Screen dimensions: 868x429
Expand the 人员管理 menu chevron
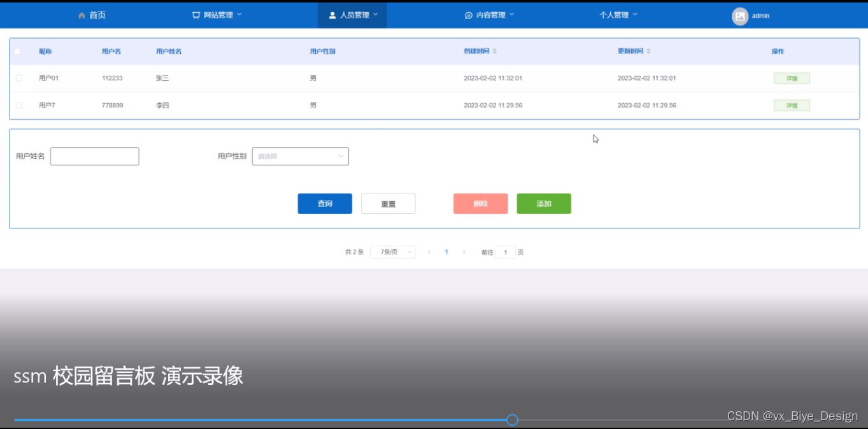(x=375, y=15)
